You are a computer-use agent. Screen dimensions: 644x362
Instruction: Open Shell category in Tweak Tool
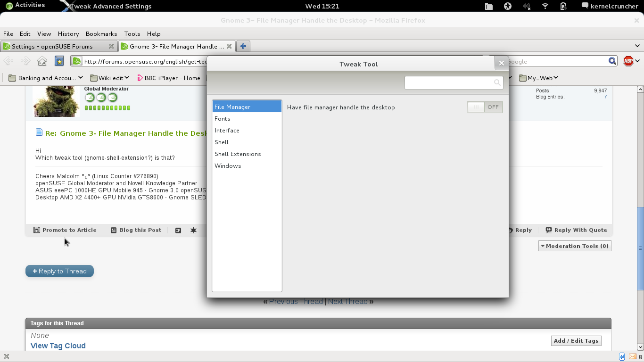coord(247,142)
